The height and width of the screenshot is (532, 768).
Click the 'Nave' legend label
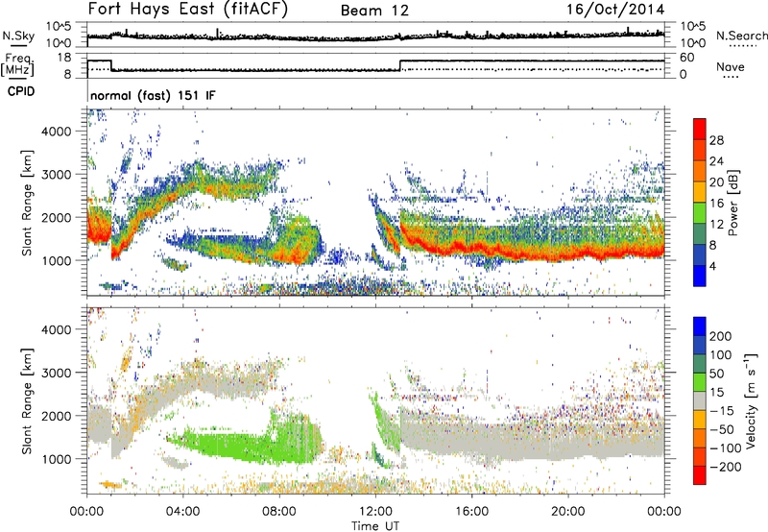[x=731, y=67]
